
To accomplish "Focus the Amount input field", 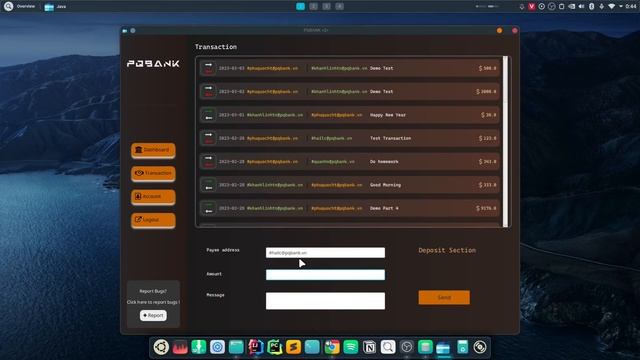I will coord(325,274).
